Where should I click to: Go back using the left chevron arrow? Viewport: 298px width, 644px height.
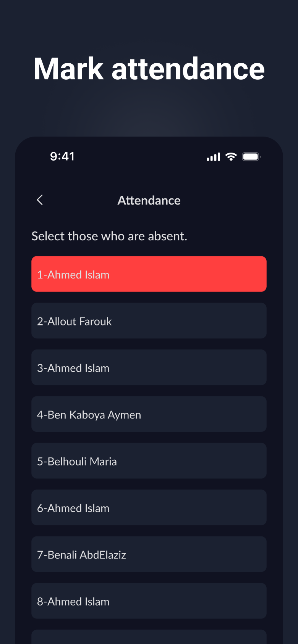(x=40, y=200)
